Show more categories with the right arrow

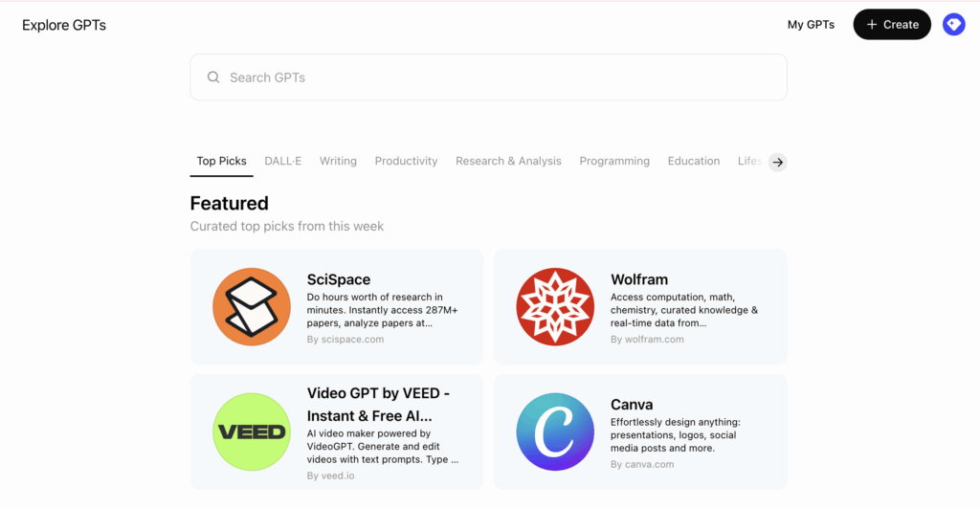tap(777, 162)
